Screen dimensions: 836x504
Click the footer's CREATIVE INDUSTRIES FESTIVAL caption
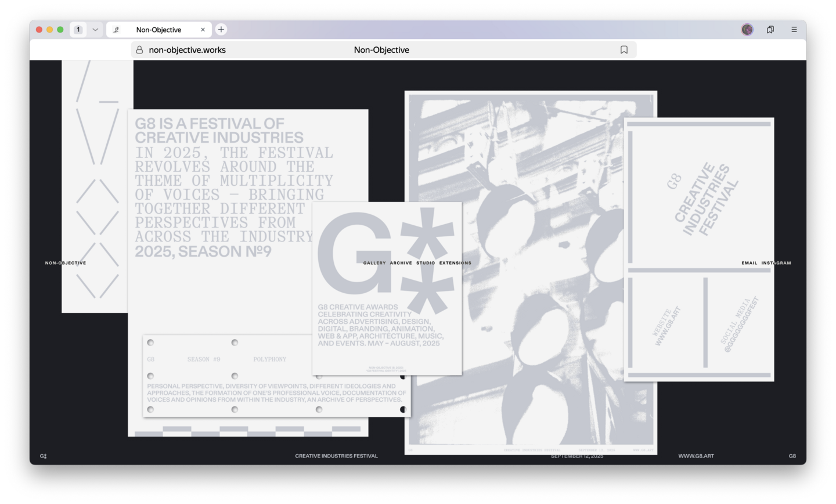point(336,456)
